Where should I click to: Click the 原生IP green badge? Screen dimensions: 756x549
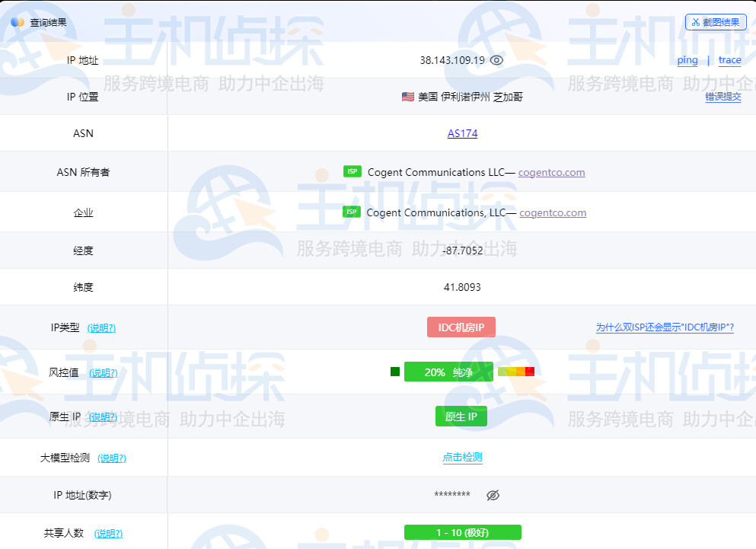461,417
